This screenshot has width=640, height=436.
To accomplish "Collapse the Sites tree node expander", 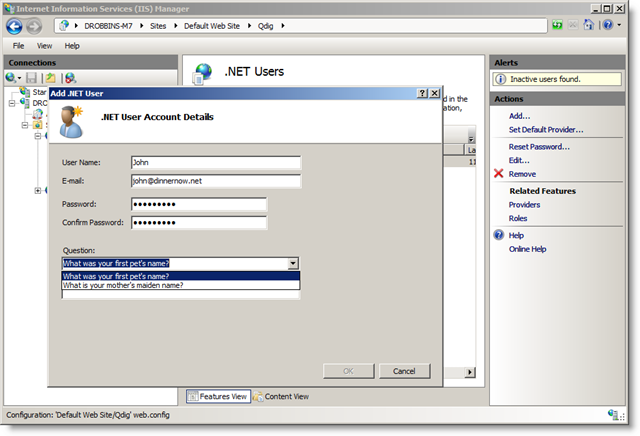I will (x=25, y=125).
